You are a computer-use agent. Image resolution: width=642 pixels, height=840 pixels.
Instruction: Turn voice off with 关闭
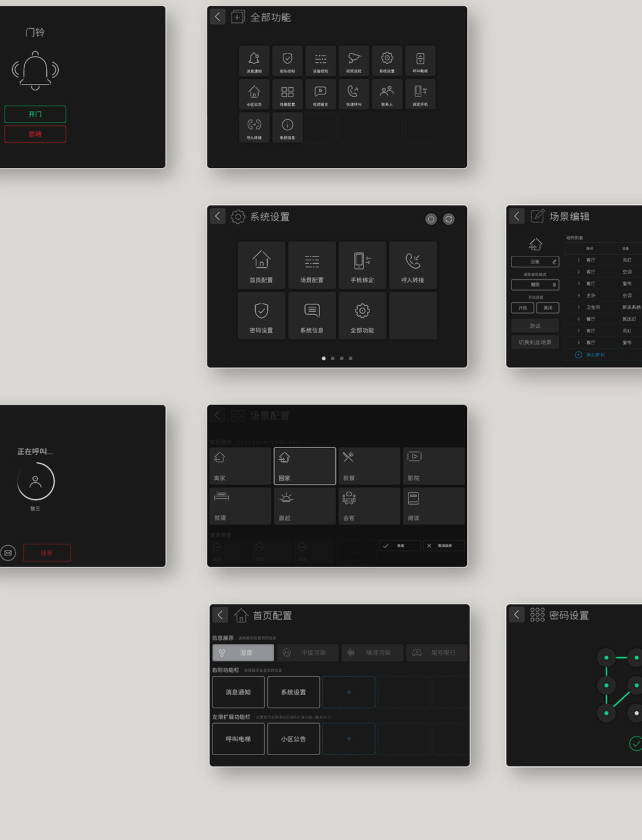click(548, 308)
